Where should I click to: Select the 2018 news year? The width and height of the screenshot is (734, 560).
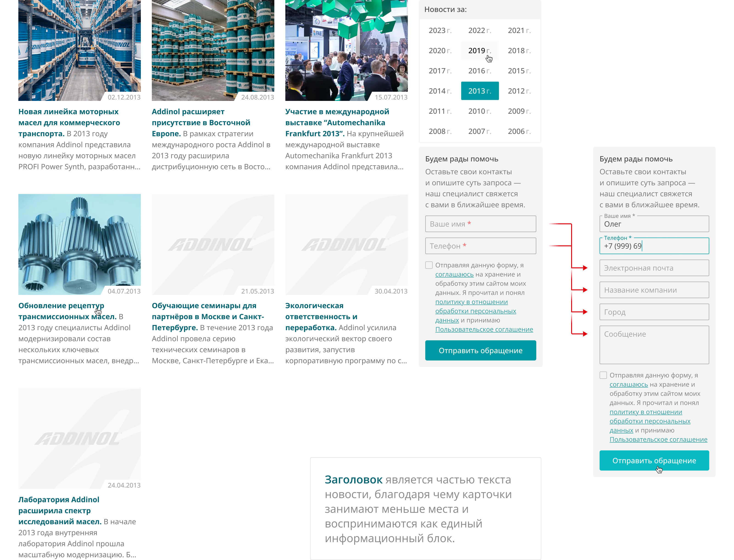click(x=519, y=51)
